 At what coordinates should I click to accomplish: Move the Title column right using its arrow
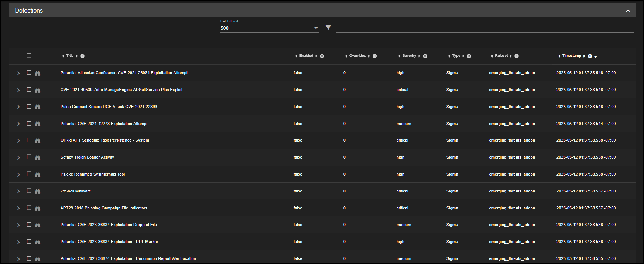77,56
